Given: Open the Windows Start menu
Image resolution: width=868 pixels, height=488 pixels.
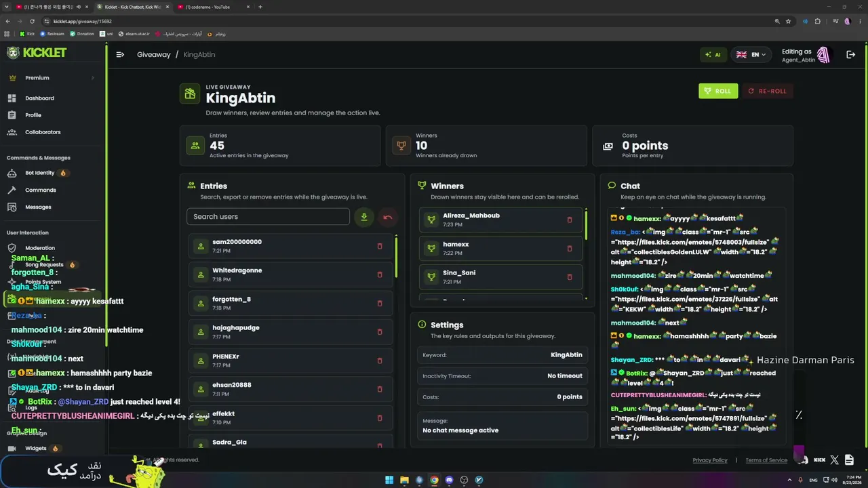Looking at the screenshot, I should 389,480.
